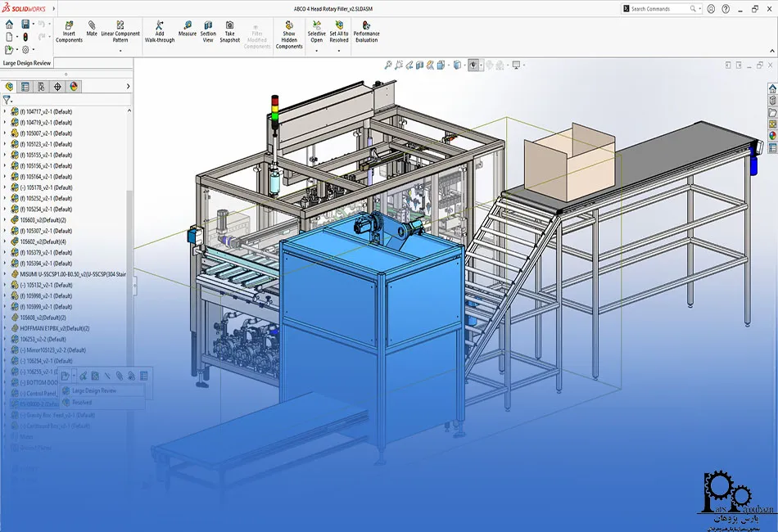The height and width of the screenshot is (532, 778).
Task: Click the Search Commands input field
Action: 662,9
